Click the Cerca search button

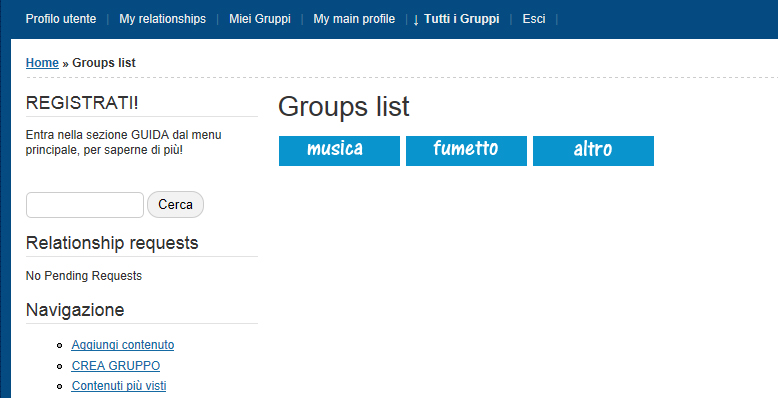pyautogui.click(x=176, y=204)
